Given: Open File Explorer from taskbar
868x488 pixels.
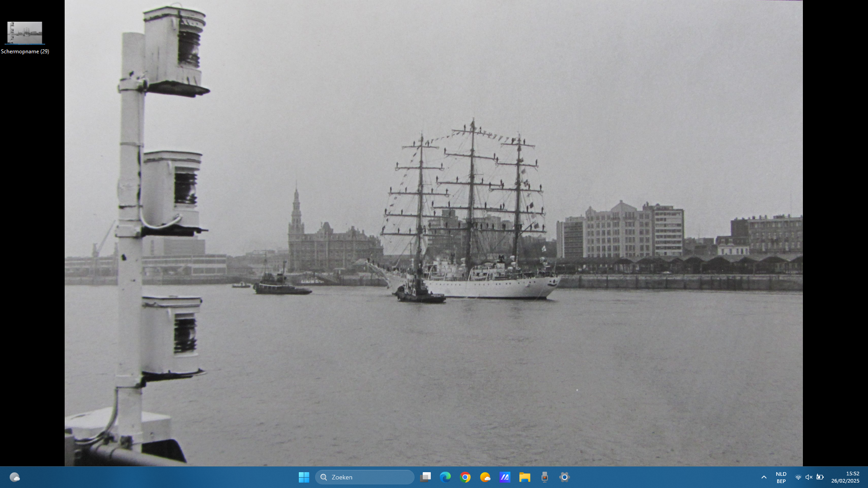Looking at the screenshot, I should (x=524, y=477).
